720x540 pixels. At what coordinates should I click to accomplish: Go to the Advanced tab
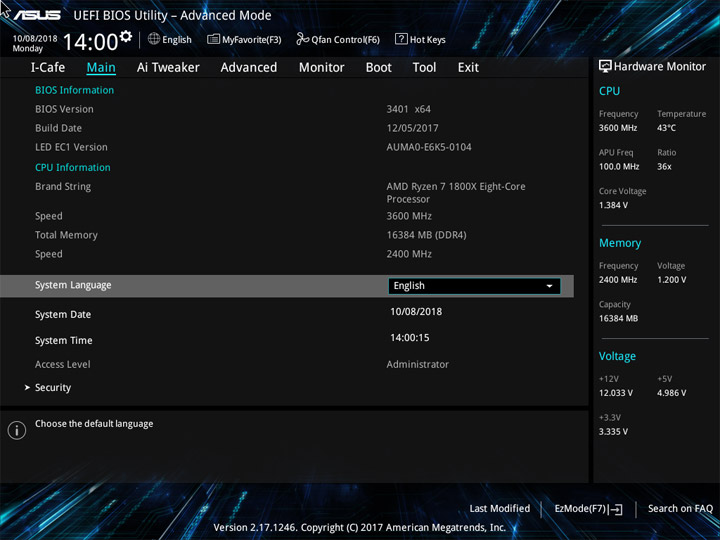pyautogui.click(x=249, y=68)
